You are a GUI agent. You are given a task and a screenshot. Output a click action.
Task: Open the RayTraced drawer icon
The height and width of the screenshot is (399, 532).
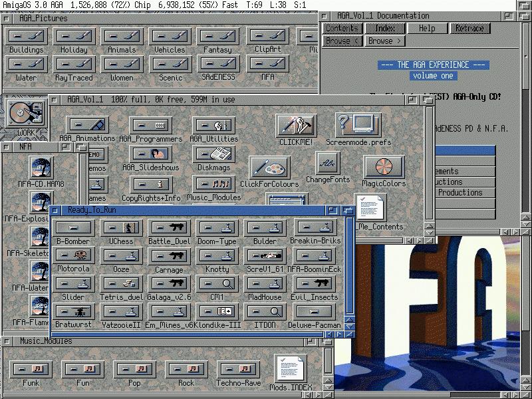74,64
